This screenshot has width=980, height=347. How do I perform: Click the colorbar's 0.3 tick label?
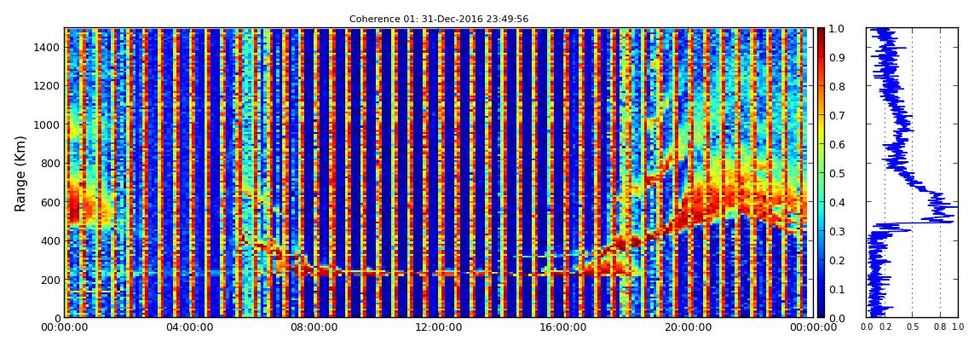coord(836,231)
